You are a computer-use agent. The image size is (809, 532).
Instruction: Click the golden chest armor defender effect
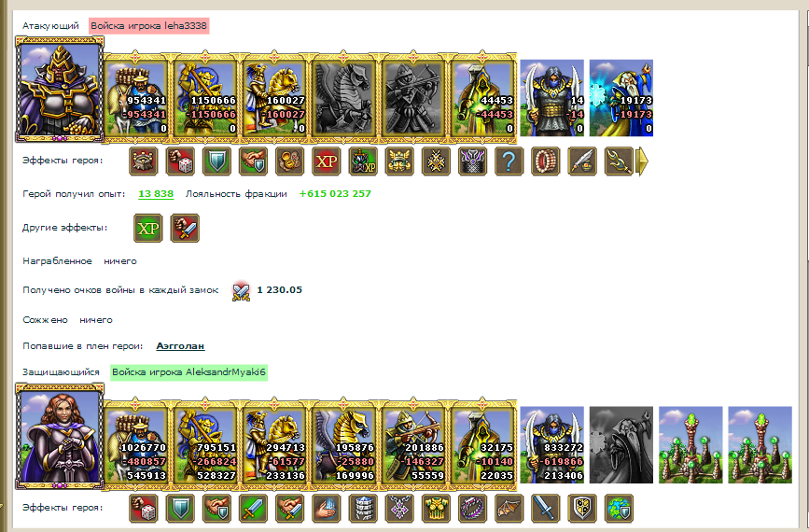click(x=436, y=509)
